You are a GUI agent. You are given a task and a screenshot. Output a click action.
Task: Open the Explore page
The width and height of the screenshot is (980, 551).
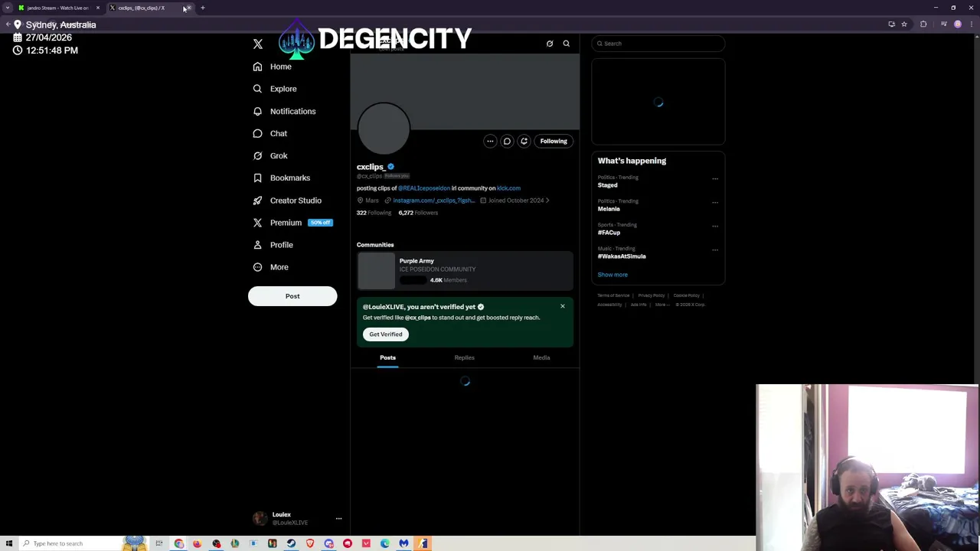click(x=275, y=89)
